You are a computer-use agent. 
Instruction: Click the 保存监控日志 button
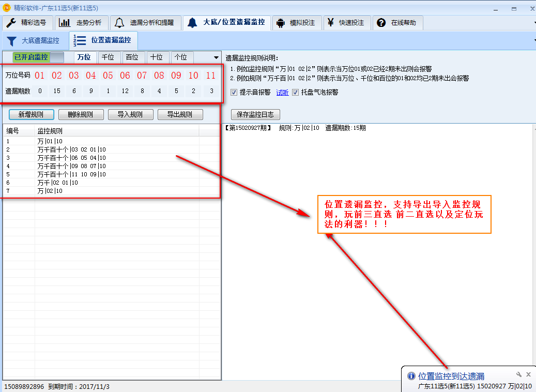point(255,115)
